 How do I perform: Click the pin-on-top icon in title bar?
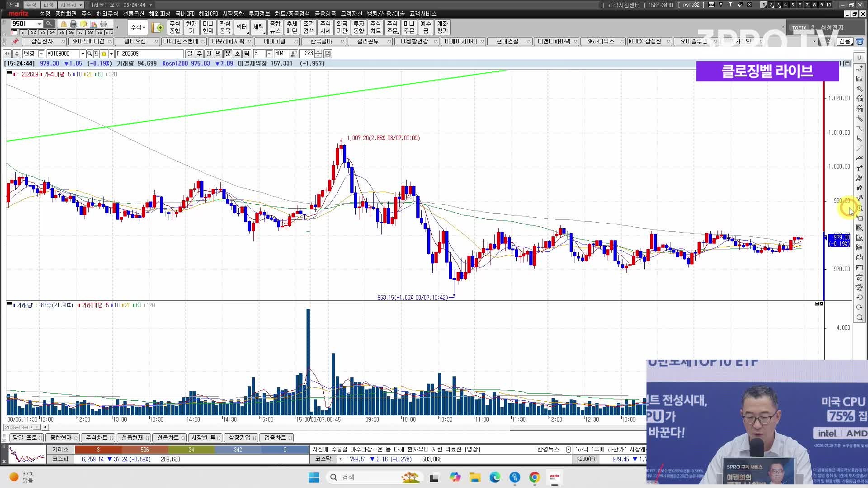pyautogui.click(x=721, y=5)
